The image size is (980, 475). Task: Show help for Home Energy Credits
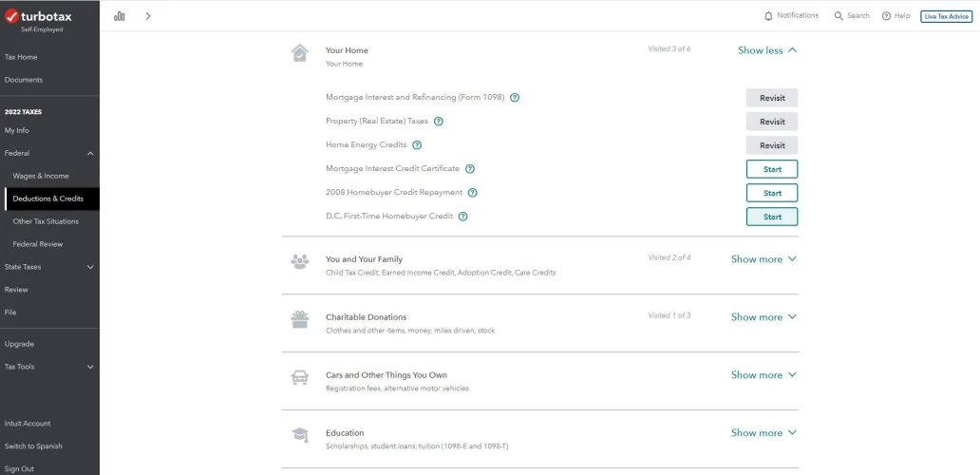(417, 145)
